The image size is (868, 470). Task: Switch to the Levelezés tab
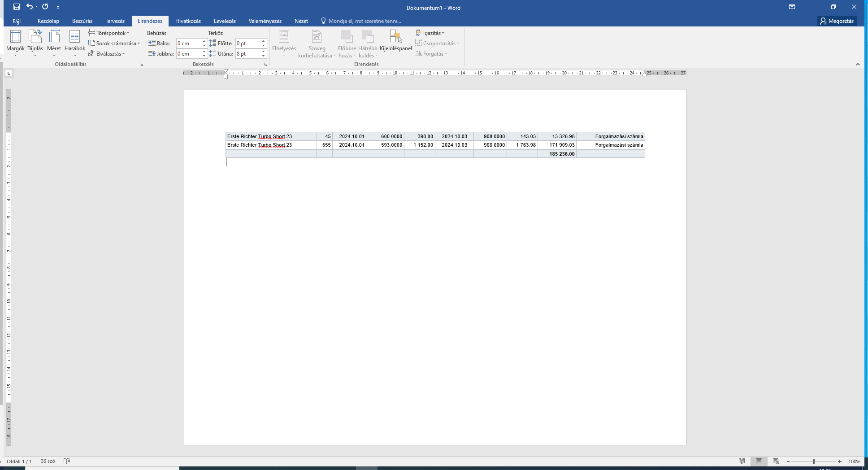[225, 21]
